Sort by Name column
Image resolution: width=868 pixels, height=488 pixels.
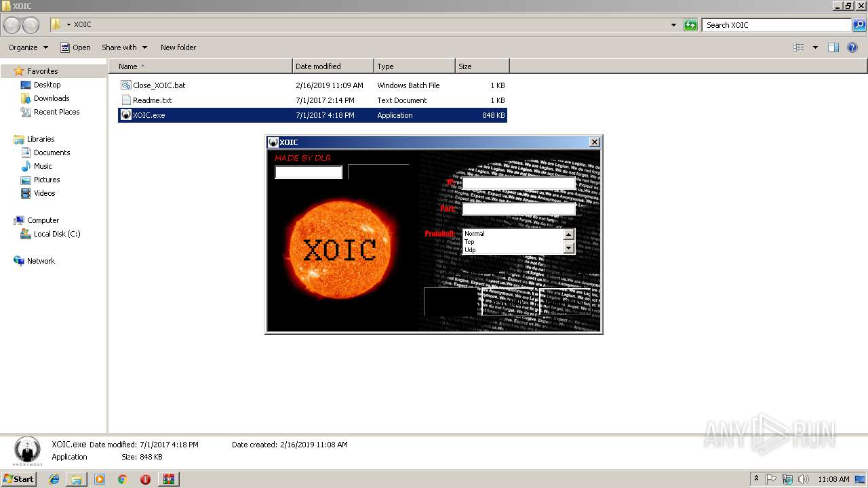[x=200, y=66]
